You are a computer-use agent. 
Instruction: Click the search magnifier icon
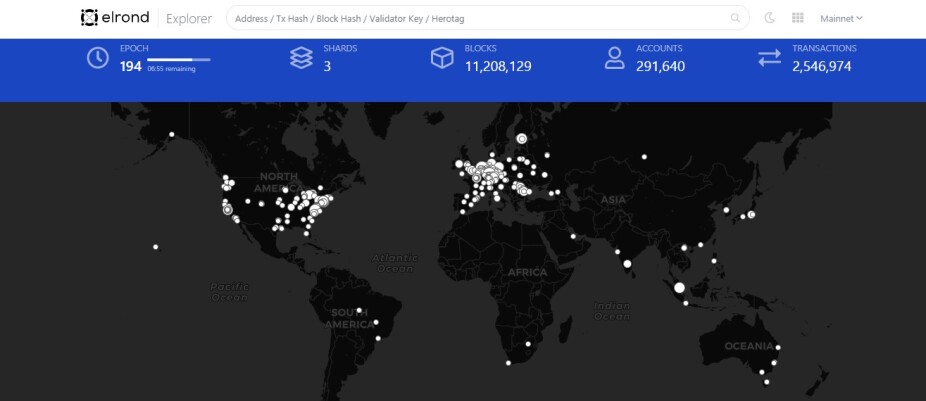pyautogui.click(x=735, y=18)
